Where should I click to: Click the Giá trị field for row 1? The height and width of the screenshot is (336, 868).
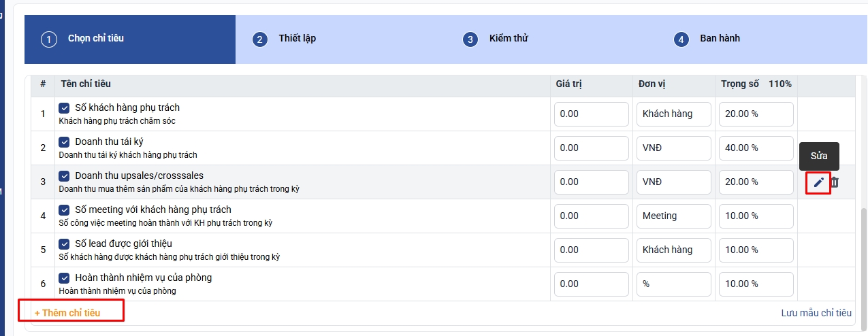click(591, 114)
